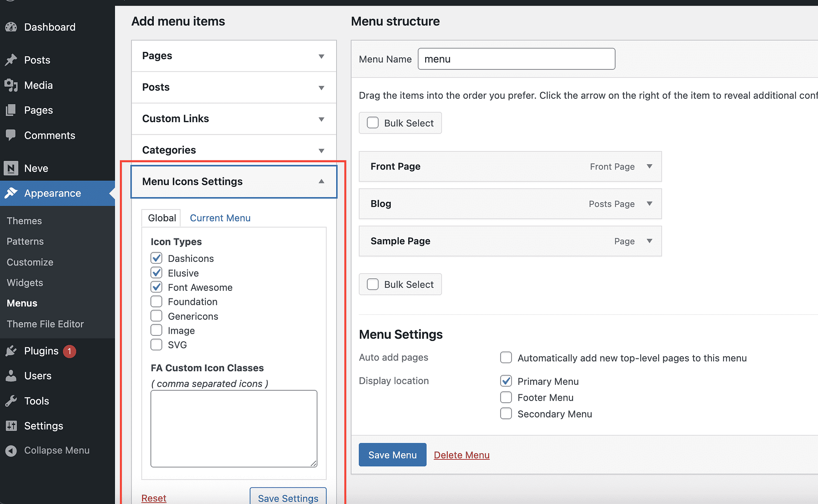This screenshot has height=504, width=818.
Task: Open Customize in the Appearance submenu
Action: point(30,262)
